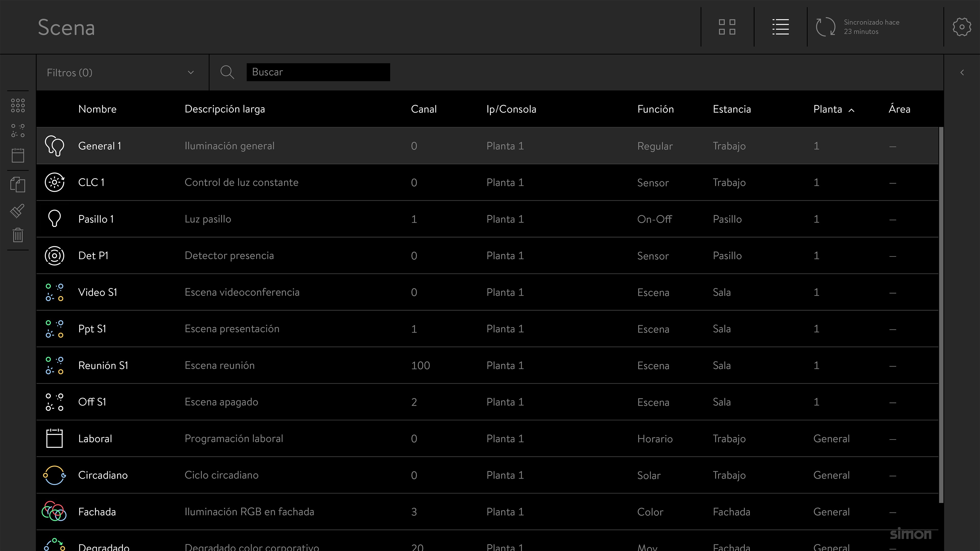
Task: Click the sync refresh icon
Action: tap(825, 27)
